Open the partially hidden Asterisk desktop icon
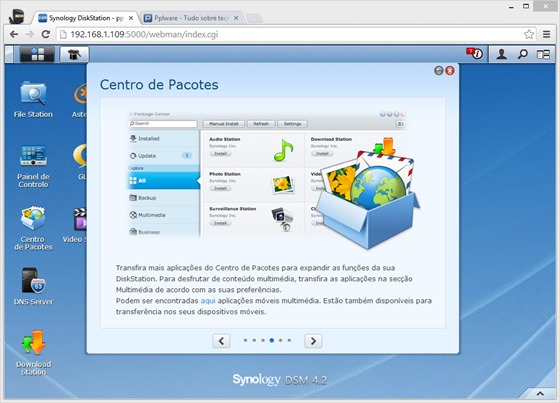This screenshot has width=560, height=403. tap(79, 100)
